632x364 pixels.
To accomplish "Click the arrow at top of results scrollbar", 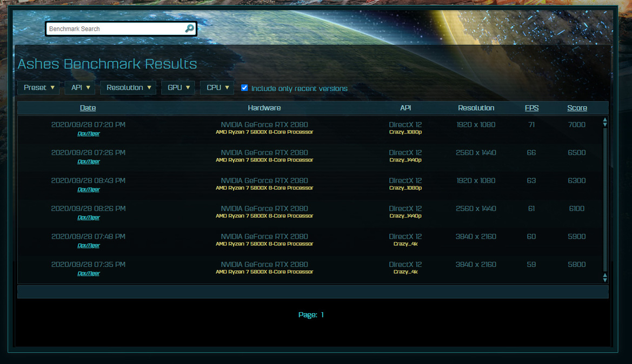I will point(604,120).
